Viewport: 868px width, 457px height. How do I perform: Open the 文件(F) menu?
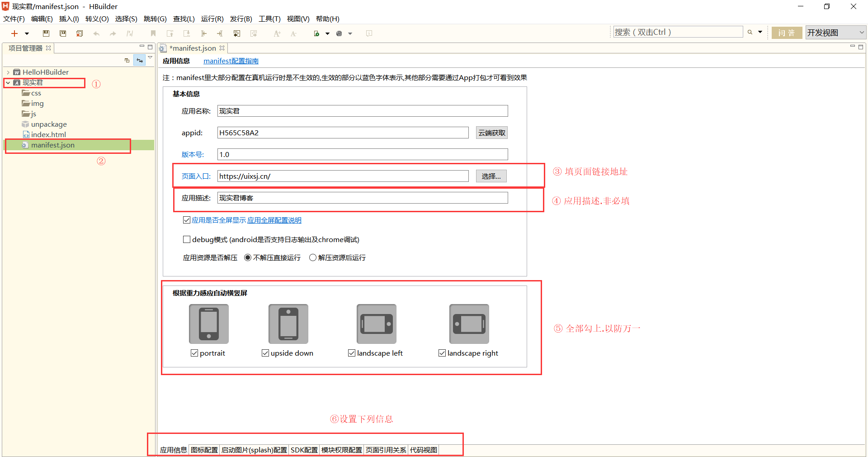click(x=14, y=19)
